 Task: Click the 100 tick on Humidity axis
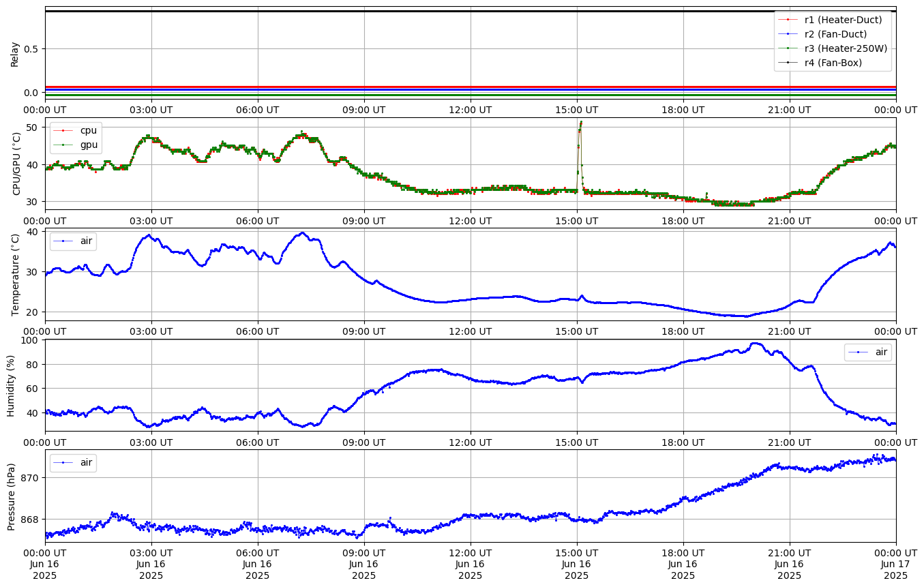point(31,340)
